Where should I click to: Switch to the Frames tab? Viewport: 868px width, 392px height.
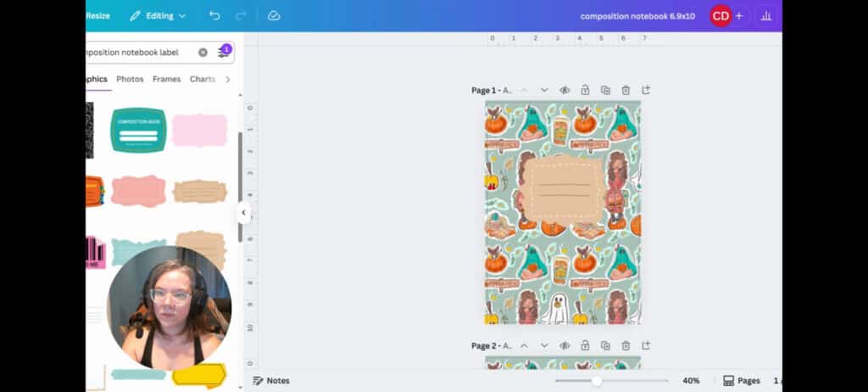point(166,79)
